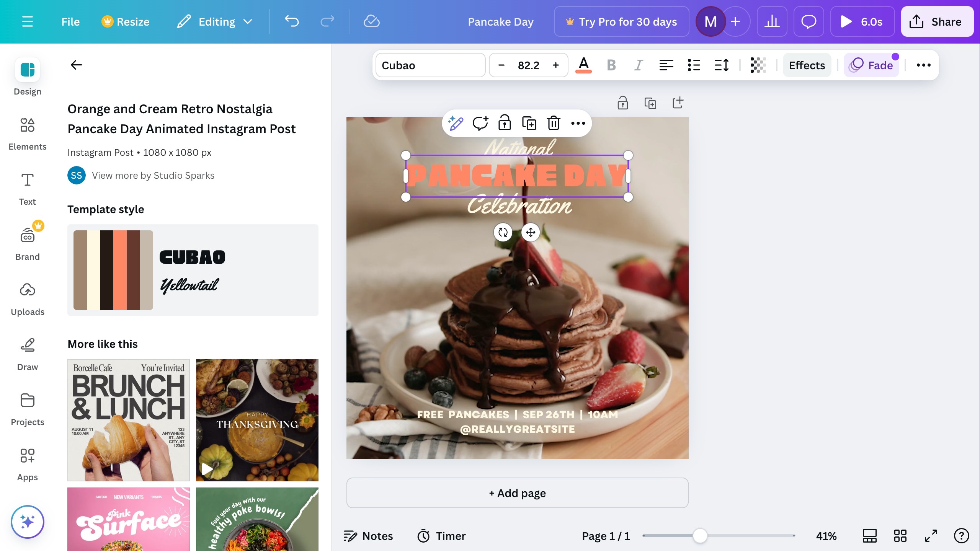The image size is (980, 551).
Task: Open the comments speech bubble
Action: pos(808,22)
